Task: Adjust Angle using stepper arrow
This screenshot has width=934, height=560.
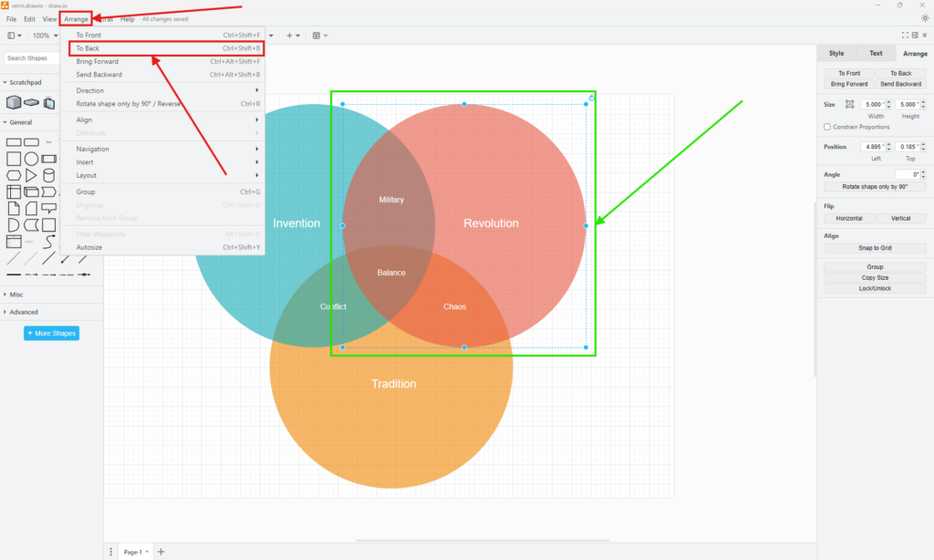Action: [x=923, y=172]
